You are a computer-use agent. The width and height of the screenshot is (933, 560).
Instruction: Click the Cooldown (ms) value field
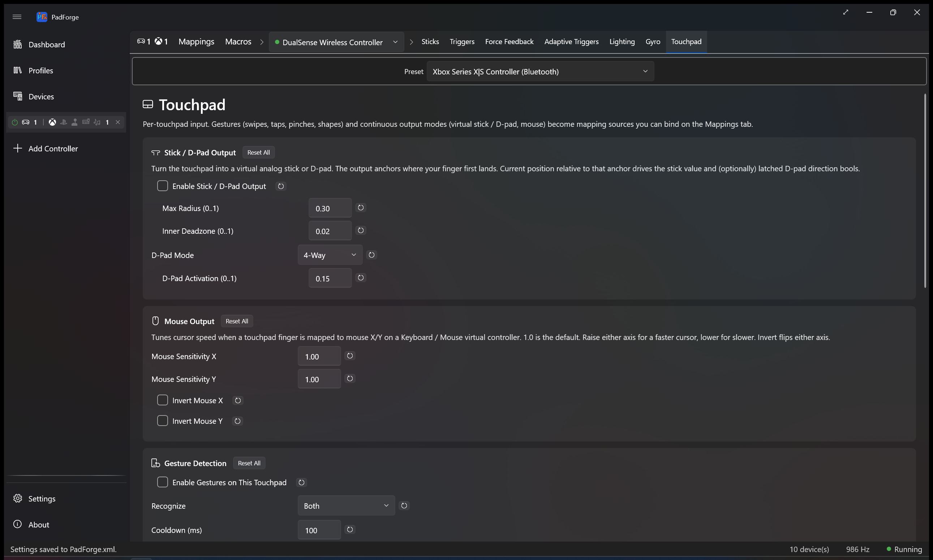coord(319,530)
